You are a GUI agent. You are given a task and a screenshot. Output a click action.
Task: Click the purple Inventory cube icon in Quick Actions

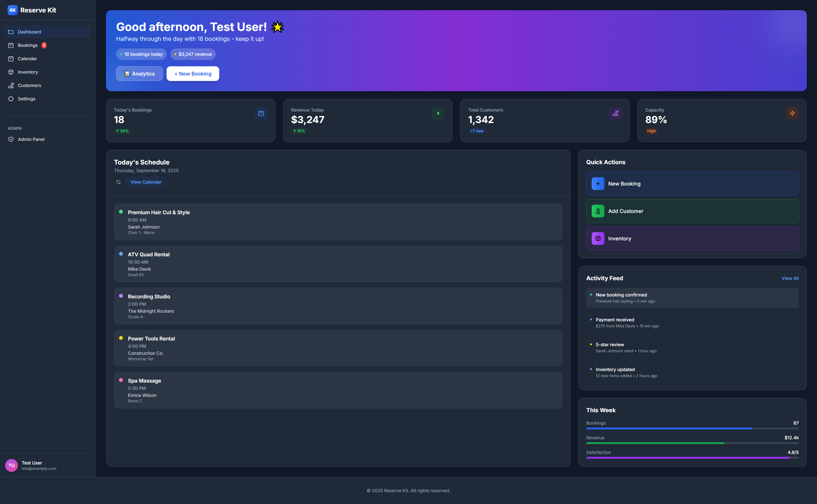coord(597,239)
